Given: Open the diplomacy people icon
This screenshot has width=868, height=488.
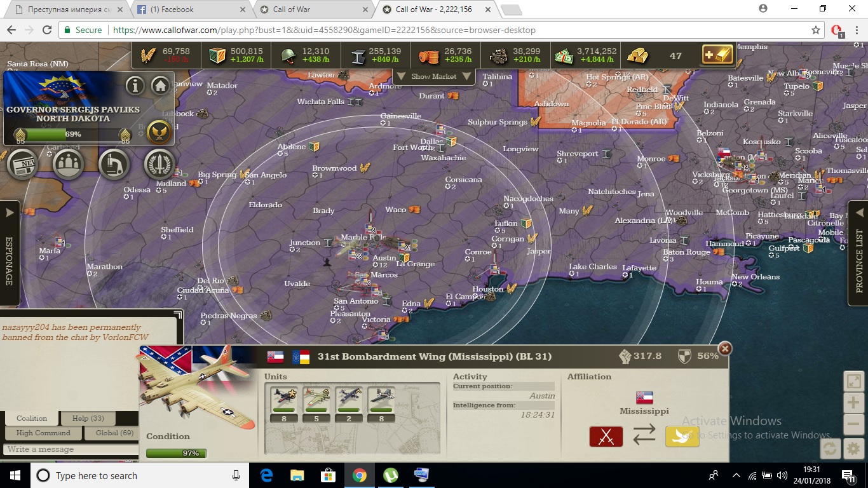Looking at the screenshot, I should 68,165.
